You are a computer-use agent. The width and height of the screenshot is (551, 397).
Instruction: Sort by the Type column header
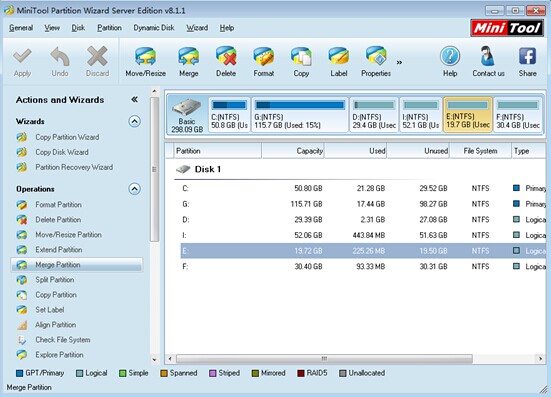click(529, 151)
